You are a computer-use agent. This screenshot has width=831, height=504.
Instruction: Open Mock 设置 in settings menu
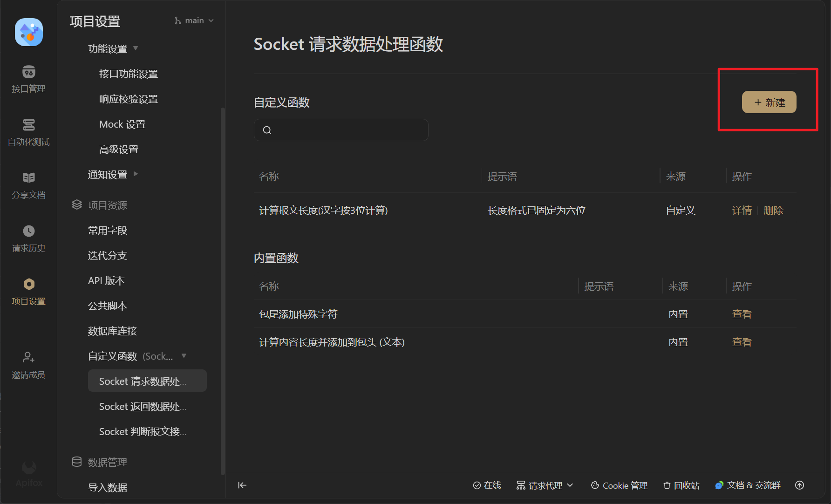[122, 124]
